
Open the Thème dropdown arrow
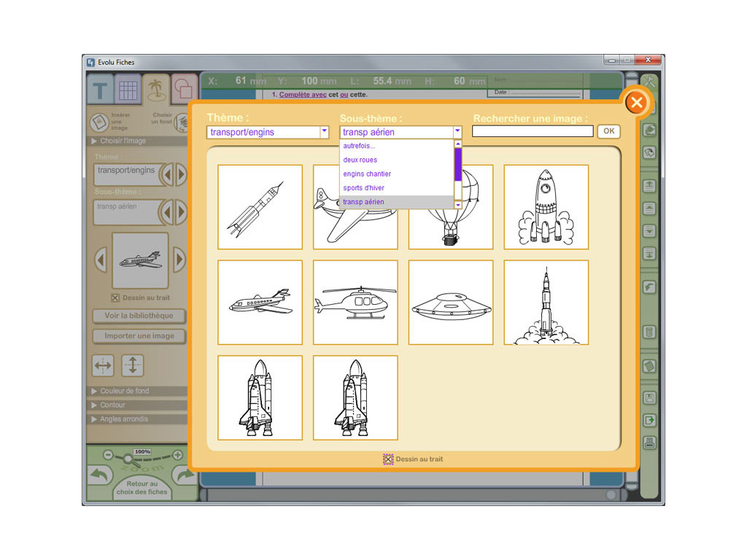click(325, 132)
